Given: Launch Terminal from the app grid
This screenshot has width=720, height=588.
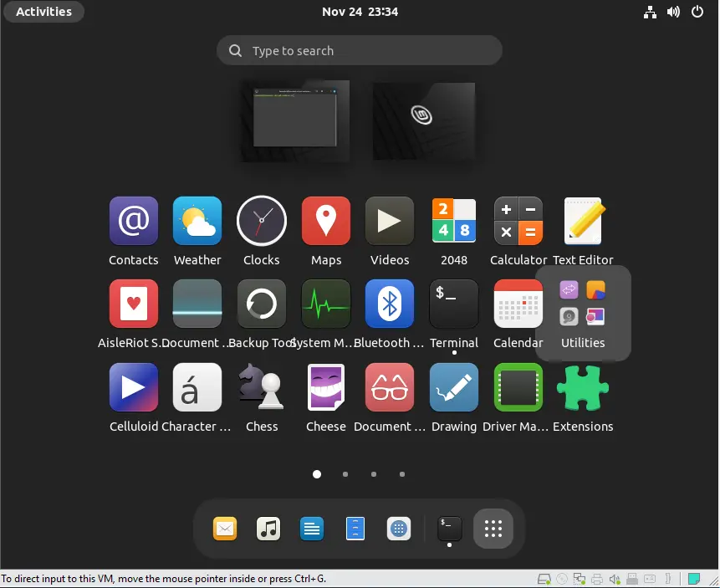Looking at the screenshot, I should click(454, 304).
